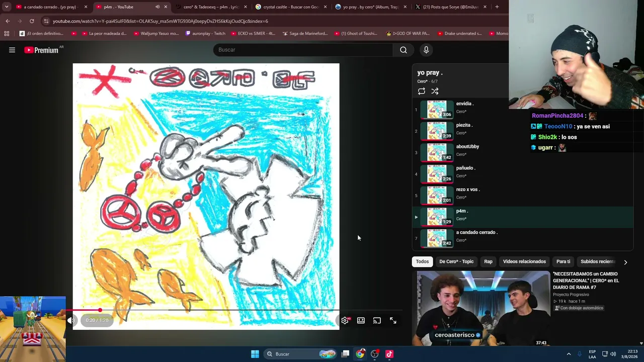Show more filter chips with right arrow
The width and height of the screenshot is (644, 362).
625,262
